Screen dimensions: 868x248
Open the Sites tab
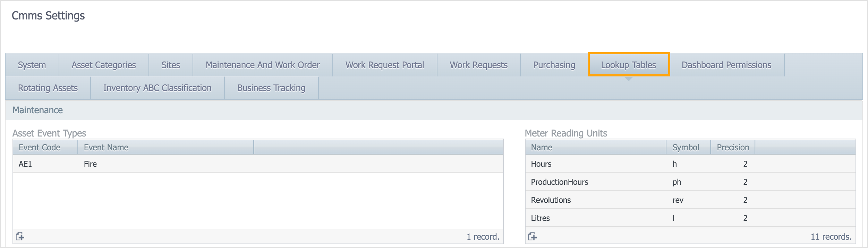(x=171, y=65)
